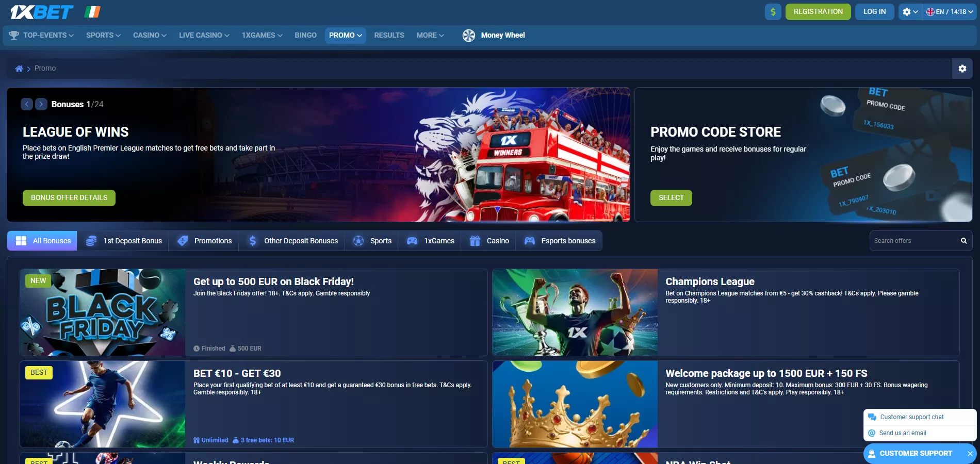Image resolution: width=980 pixels, height=464 pixels.
Task: Expand the SPORTS menu dropdown
Action: pos(103,35)
